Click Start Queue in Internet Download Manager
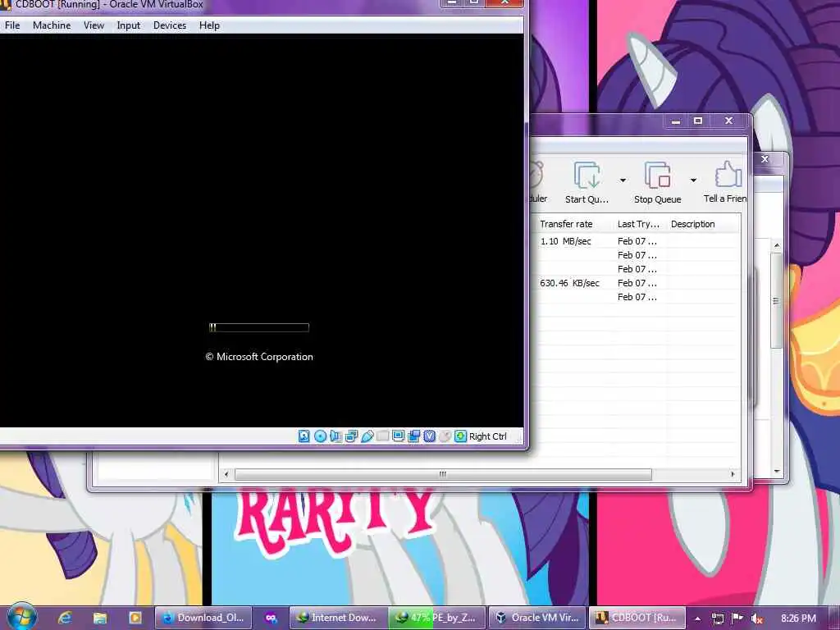 point(587,182)
